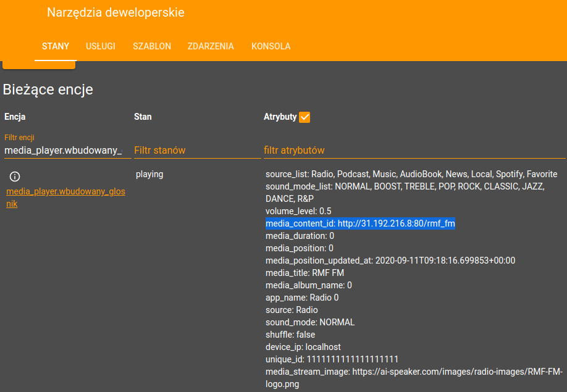Click the app_name: Radio 0 line

302,298
